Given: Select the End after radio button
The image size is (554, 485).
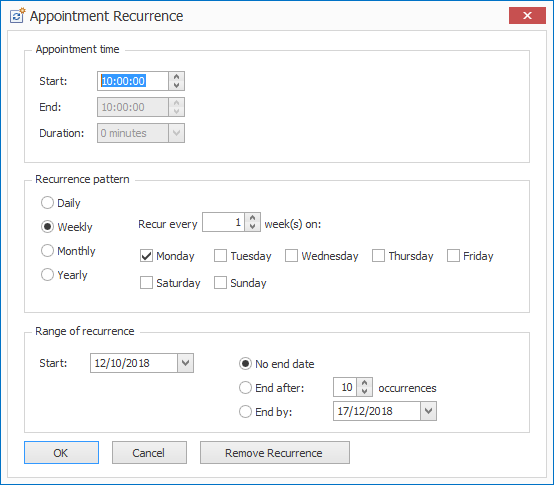Looking at the screenshot, I should coord(245,388).
